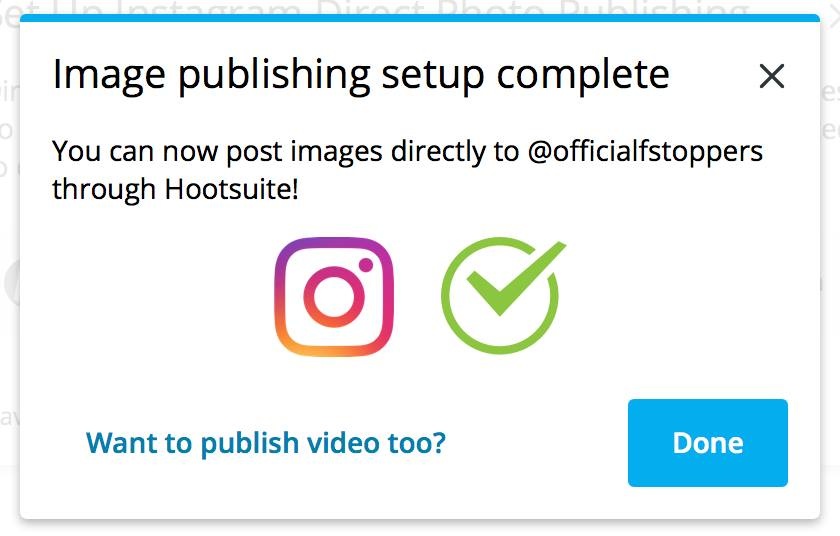This screenshot has width=840, height=536.
Task: Confirm setup with the Done button
Action: [x=708, y=443]
